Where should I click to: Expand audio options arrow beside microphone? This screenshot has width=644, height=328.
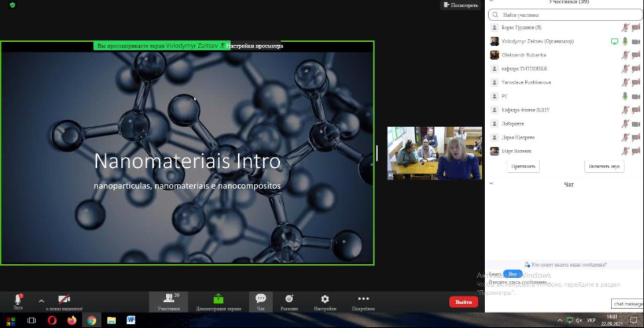point(41,301)
